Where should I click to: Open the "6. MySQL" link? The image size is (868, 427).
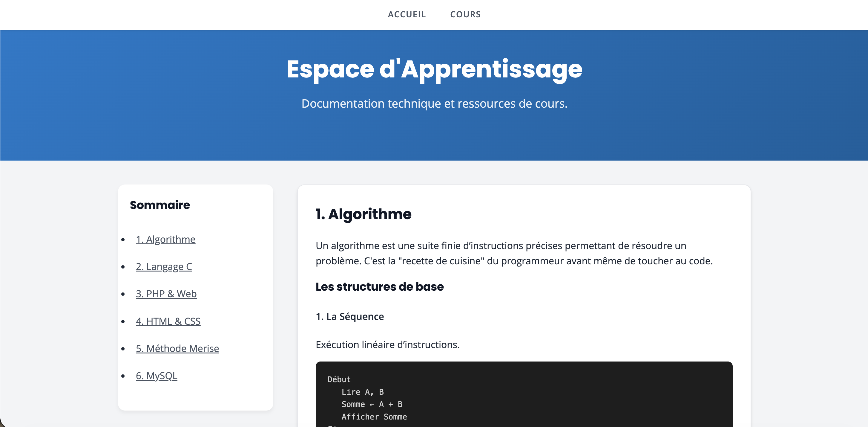coord(157,376)
